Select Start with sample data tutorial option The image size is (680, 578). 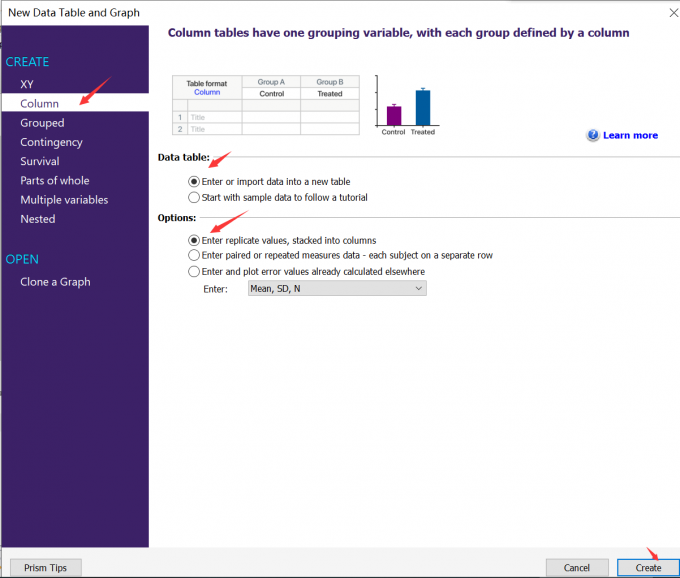point(278,198)
